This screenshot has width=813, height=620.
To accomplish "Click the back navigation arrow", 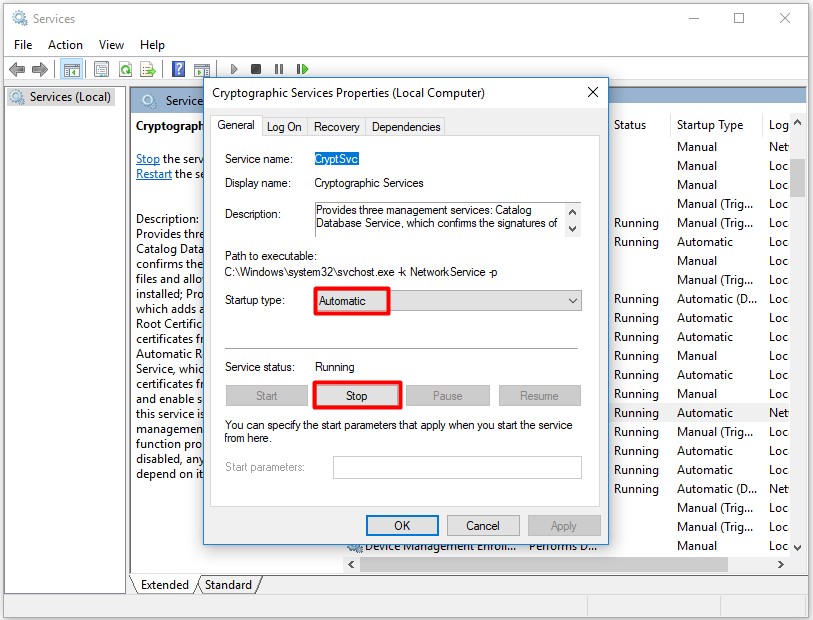I will [16, 68].
